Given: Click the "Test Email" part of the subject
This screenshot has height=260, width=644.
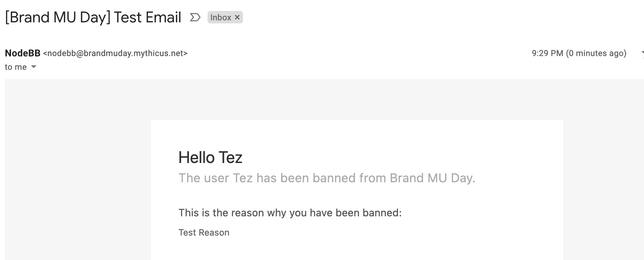Looking at the screenshot, I should coord(147,18).
